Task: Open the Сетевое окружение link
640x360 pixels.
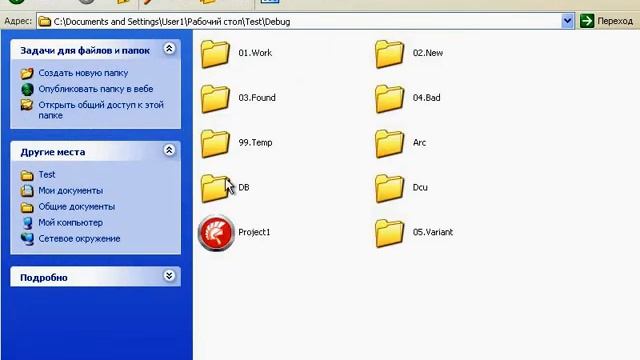Action: coord(79,239)
